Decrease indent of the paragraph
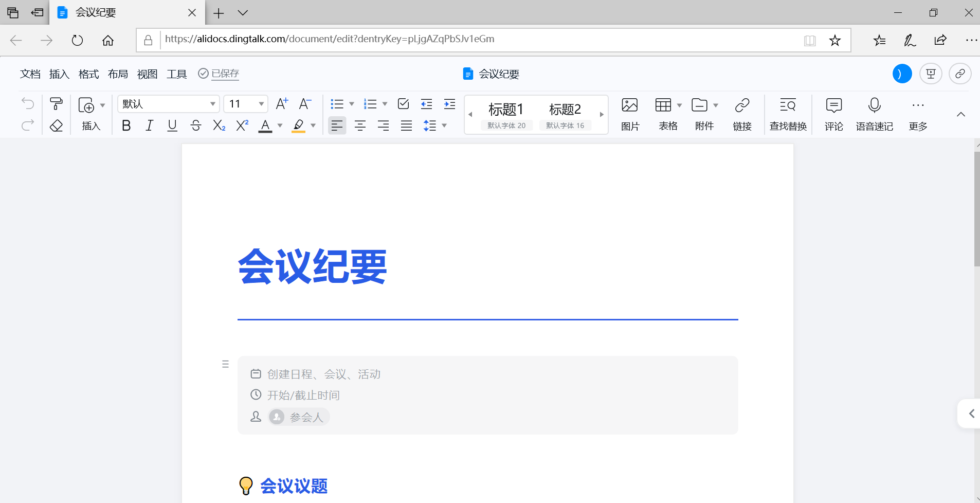Image resolution: width=980 pixels, height=503 pixels. (x=426, y=104)
